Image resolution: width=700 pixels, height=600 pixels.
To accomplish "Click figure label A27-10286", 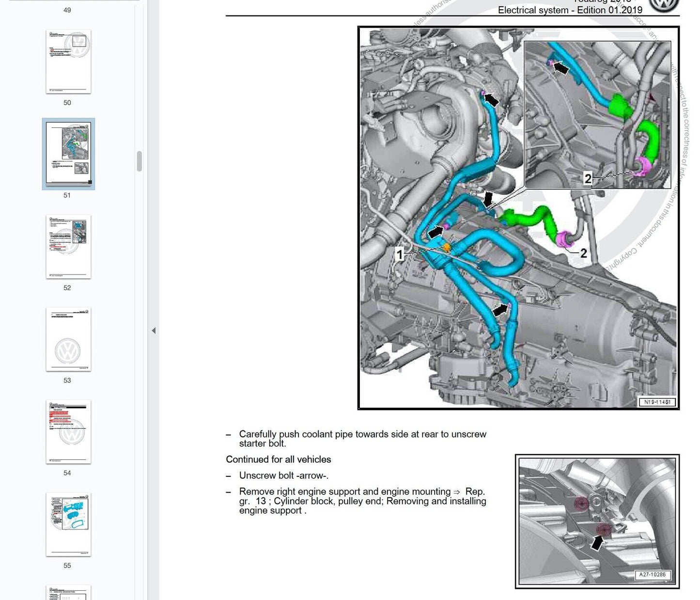I will [x=652, y=575].
